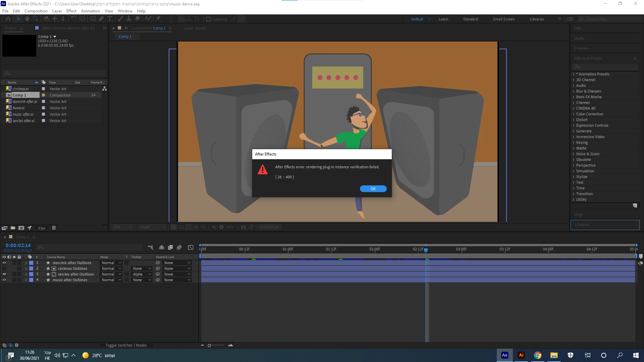Screen dimensions: 644x362
Task: Select the Zoom tool in toolbar
Action: coord(35,19)
